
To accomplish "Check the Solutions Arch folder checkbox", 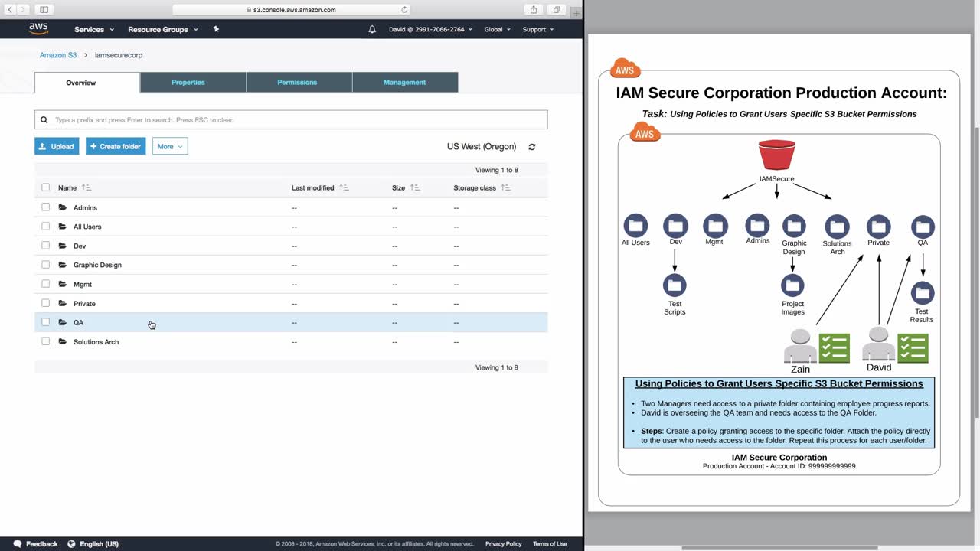I will click(x=45, y=341).
